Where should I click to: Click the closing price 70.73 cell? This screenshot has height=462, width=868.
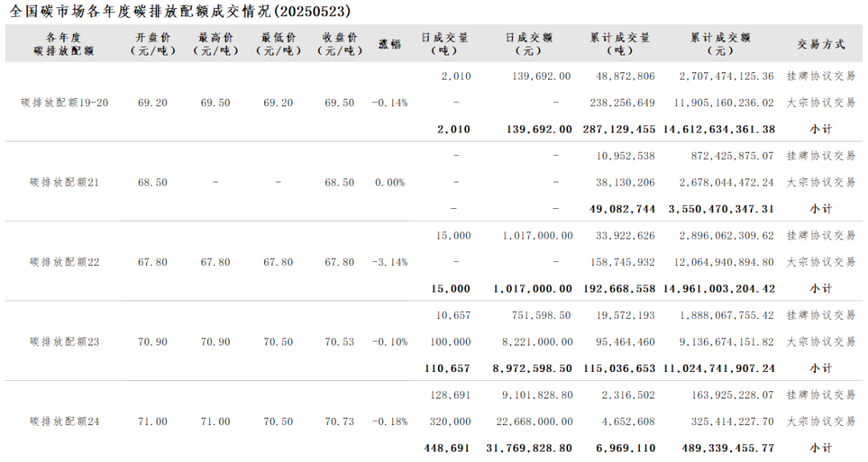(x=339, y=421)
